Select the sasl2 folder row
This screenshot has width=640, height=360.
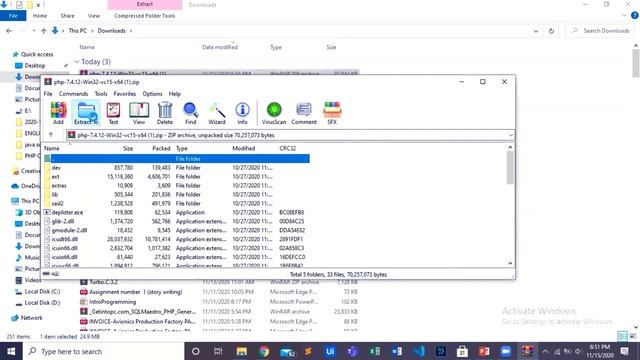(176, 203)
